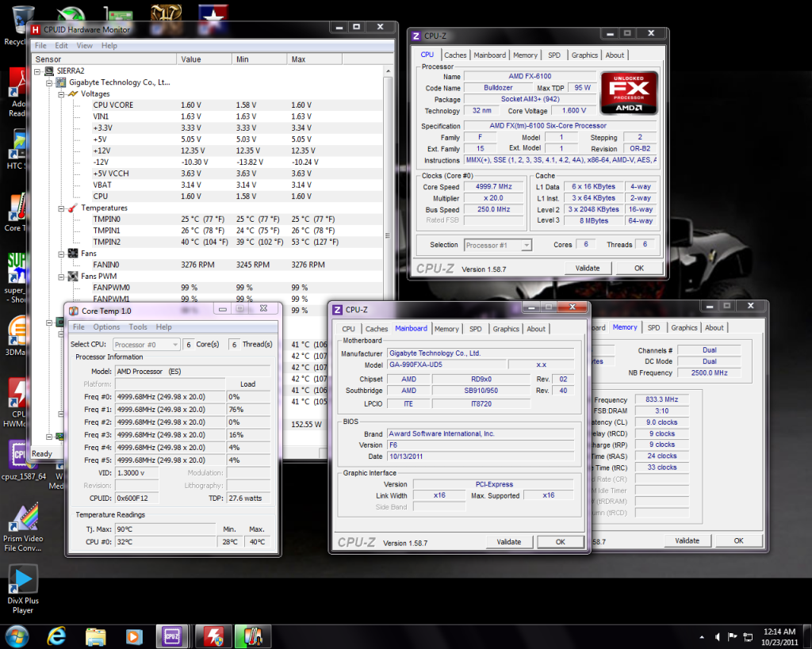Collapse the Fans group
The width and height of the screenshot is (812, 649).
coord(61,254)
